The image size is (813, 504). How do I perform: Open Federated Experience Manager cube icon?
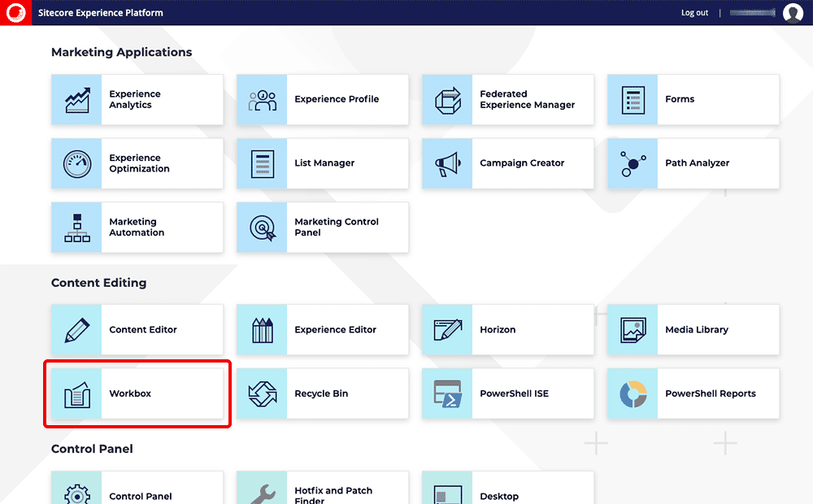click(x=447, y=99)
